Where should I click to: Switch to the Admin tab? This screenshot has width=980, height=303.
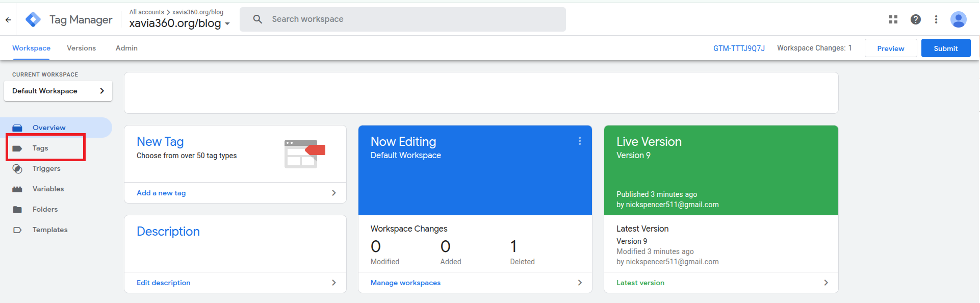126,48
